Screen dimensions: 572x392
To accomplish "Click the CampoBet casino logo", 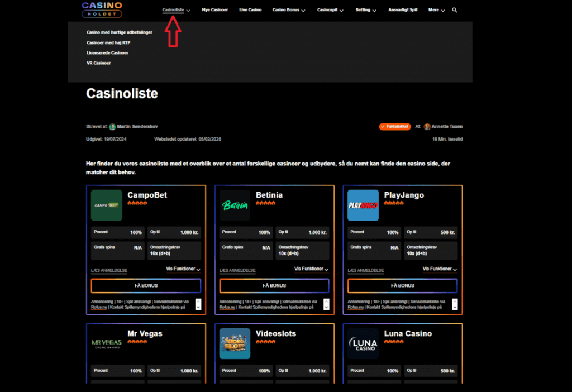I will (106, 205).
